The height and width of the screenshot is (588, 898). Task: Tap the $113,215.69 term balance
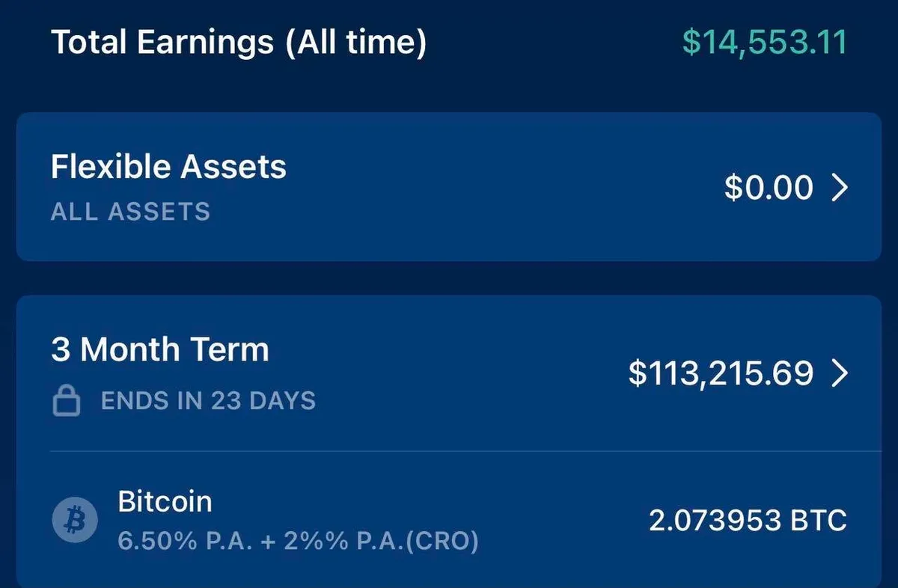point(720,373)
